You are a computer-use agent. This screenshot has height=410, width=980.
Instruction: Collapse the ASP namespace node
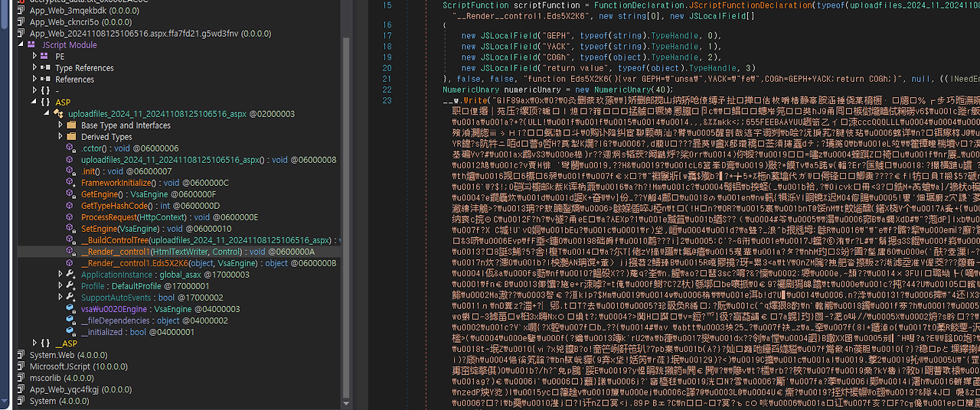click(x=35, y=102)
